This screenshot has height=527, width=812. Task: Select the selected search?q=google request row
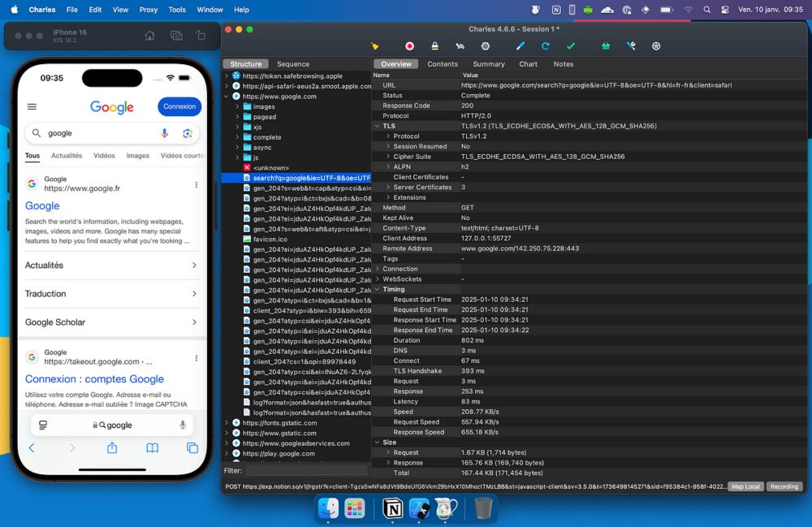click(x=296, y=178)
